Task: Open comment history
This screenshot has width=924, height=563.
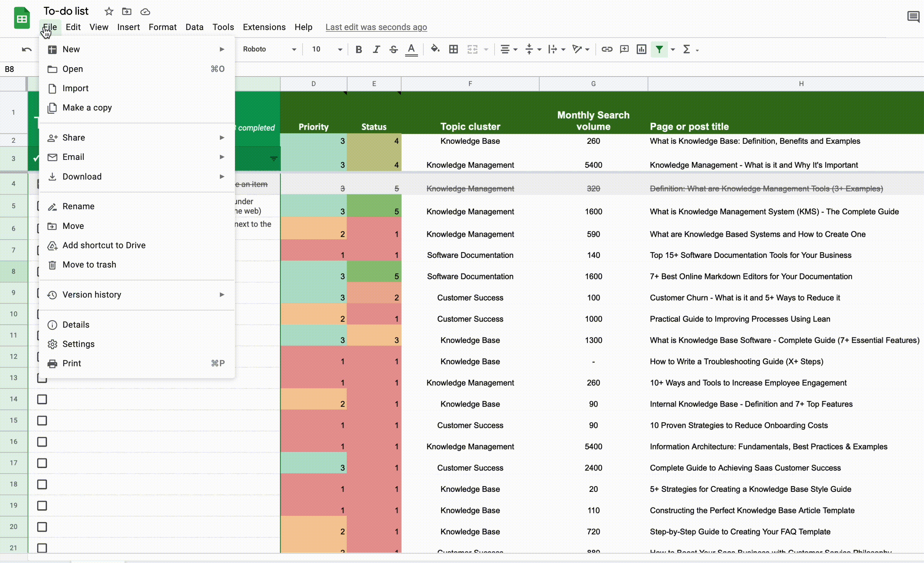Action: (x=912, y=16)
